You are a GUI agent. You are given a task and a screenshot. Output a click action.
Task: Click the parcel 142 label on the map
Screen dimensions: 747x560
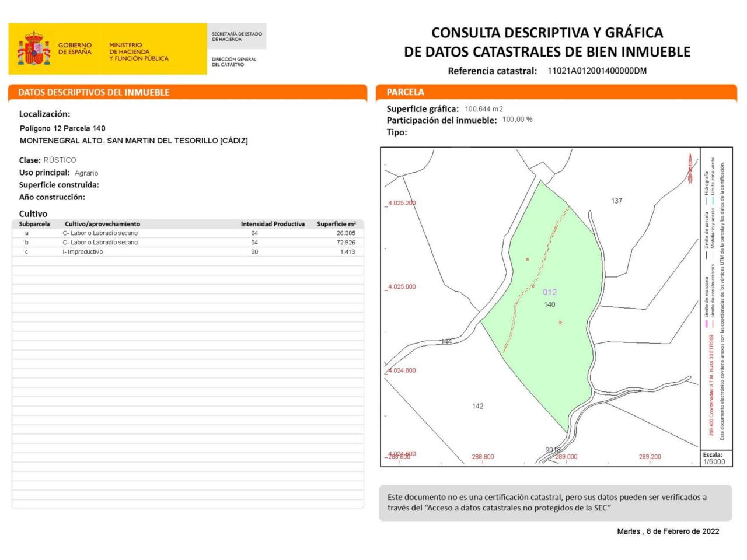pos(478,406)
